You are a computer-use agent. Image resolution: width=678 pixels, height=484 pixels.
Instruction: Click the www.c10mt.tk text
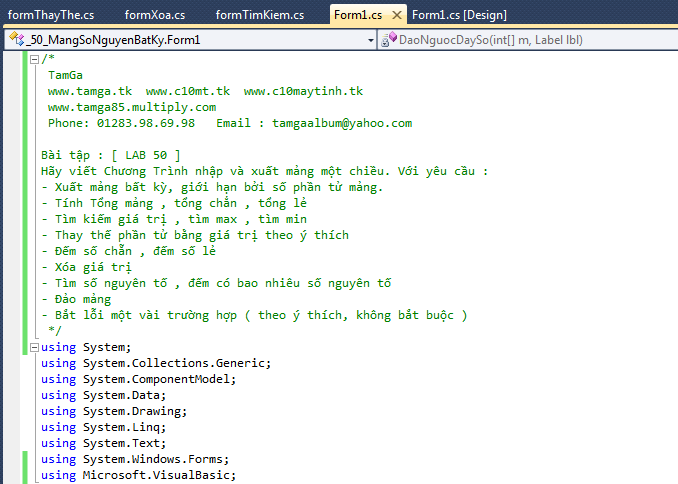(x=188, y=91)
